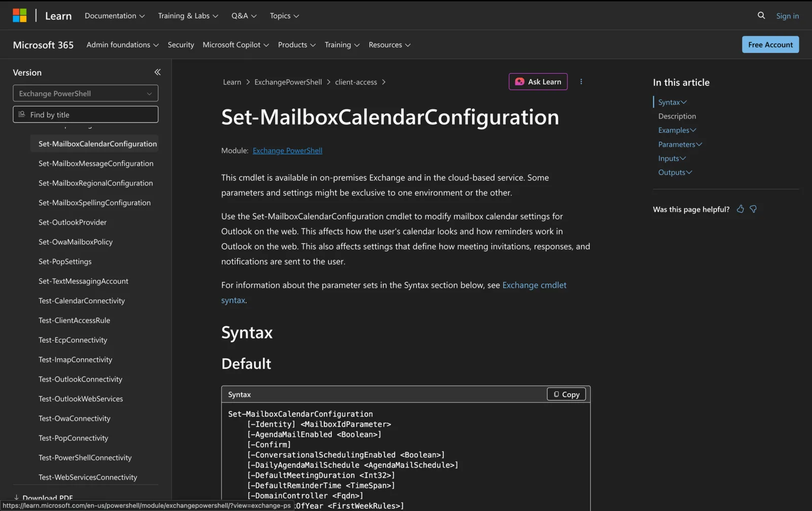The height and width of the screenshot is (511, 812).
Task: Open Test-OutlookConnectivity in sidebar
Action: [80, 379]
